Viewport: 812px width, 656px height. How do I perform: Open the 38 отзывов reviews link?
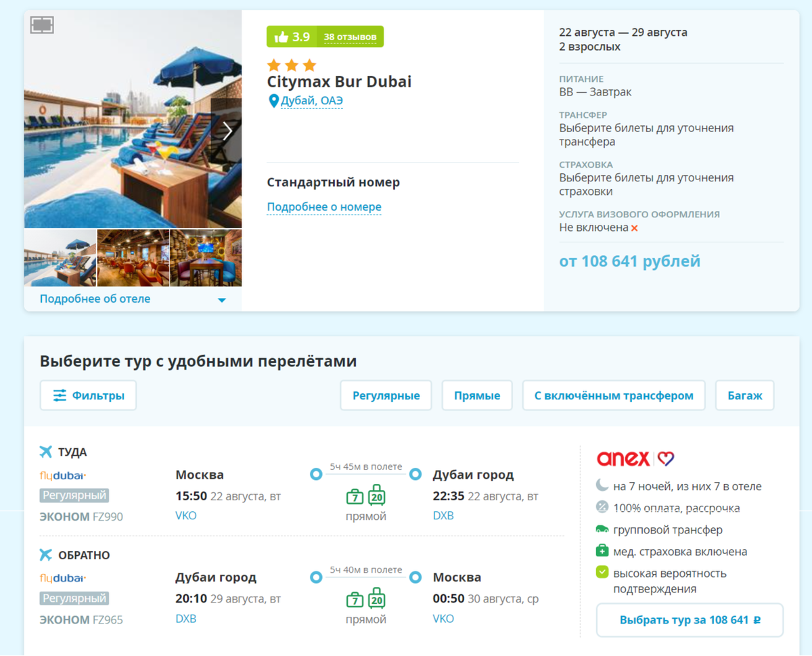point(351,37)
